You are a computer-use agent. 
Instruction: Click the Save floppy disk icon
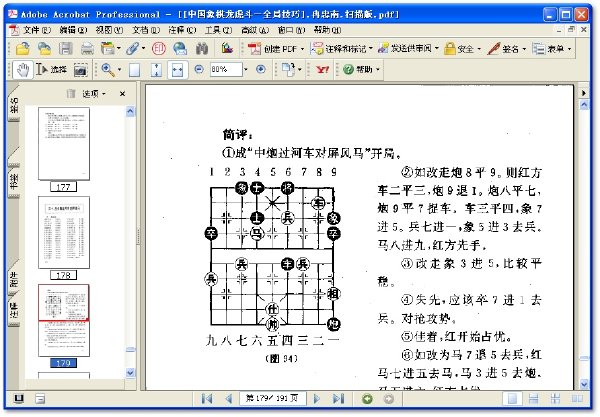pos(65,49)
